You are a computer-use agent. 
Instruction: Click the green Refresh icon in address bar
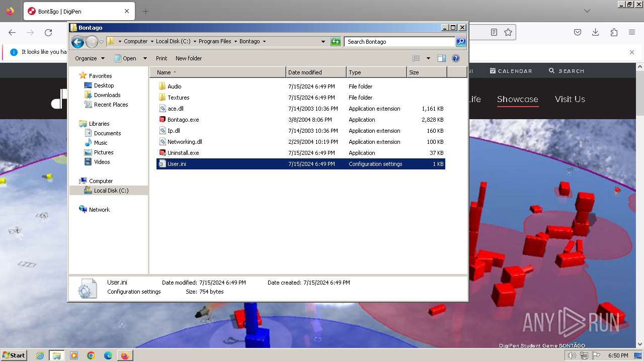pos(336,42)
